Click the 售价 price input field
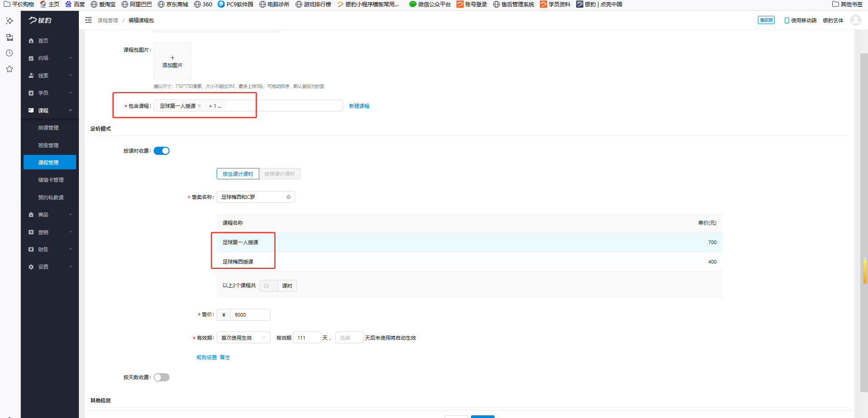Image resolution: width=868 pixels, height=418 pixels. coord(250,315)
